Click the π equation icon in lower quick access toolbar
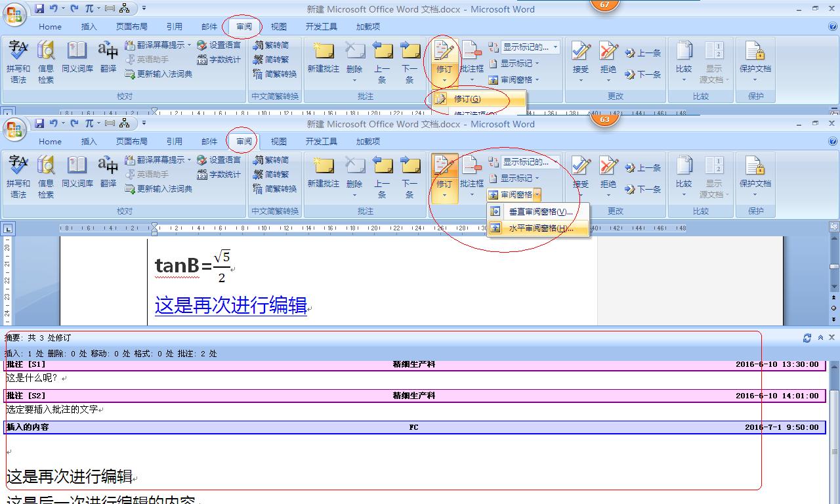 point(89,123)
